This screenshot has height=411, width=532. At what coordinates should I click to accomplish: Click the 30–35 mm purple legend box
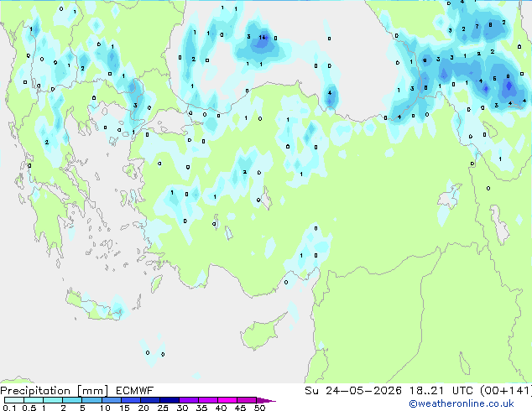coord(189,400)
